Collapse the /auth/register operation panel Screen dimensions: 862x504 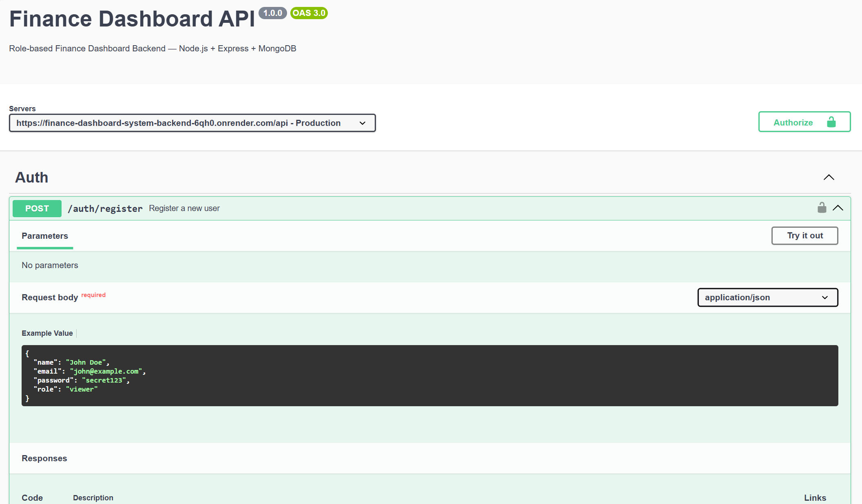(x=838, y=208)
